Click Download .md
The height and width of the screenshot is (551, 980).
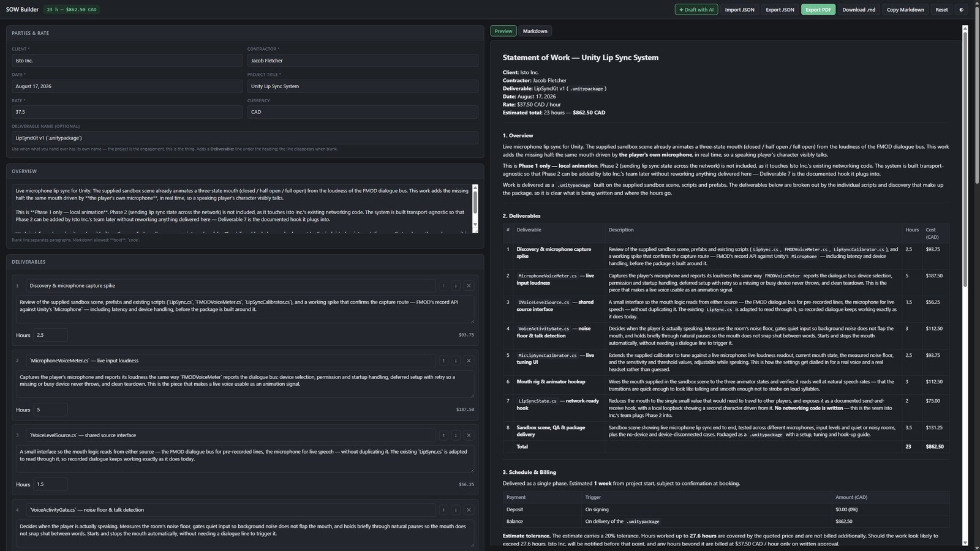coord(859,10)
